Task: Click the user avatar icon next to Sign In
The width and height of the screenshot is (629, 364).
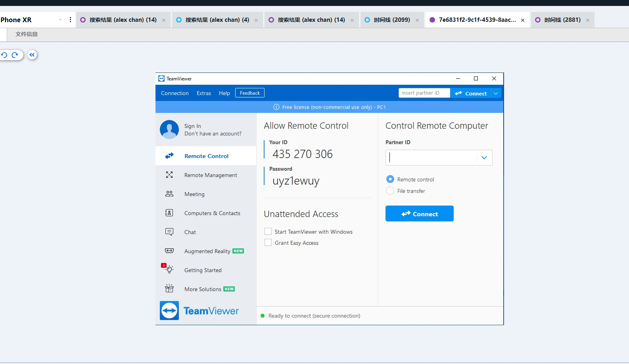Action: tap(169, 130)
